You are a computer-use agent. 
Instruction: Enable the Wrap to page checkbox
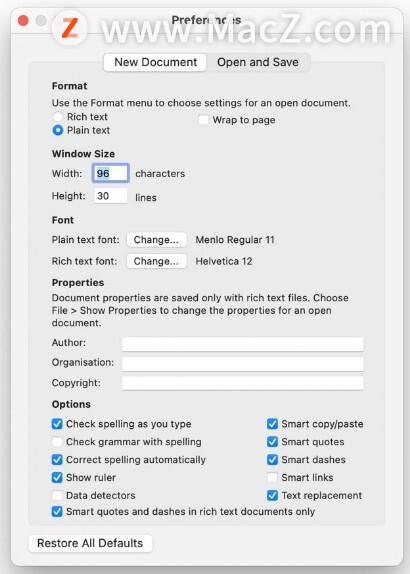(203, 120)
